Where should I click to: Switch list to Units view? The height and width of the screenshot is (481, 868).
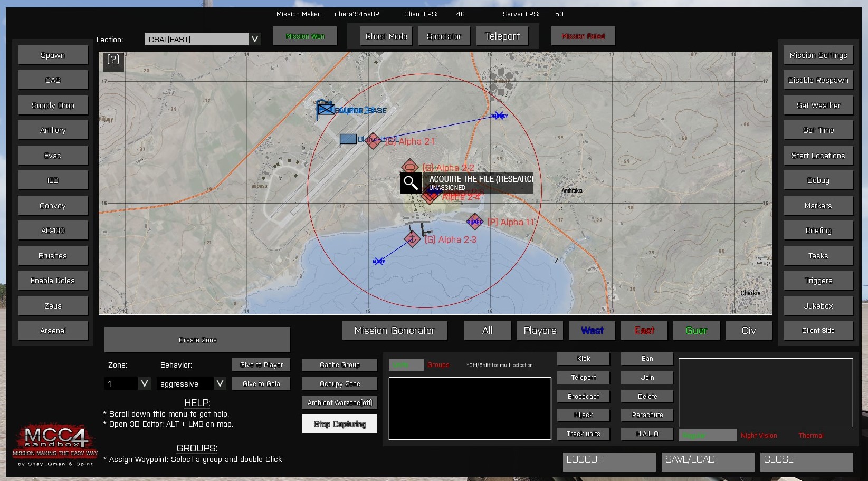(x=406, y=364)
